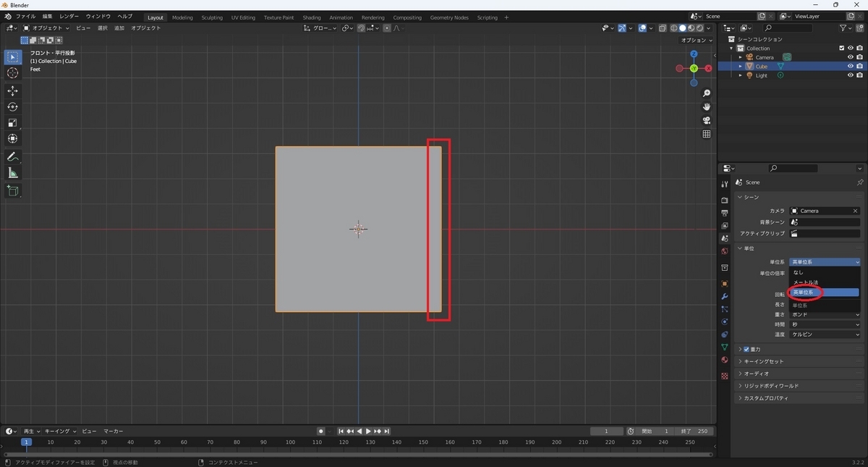
Task: Select the Move tool in toolbar
Action: 12,91
